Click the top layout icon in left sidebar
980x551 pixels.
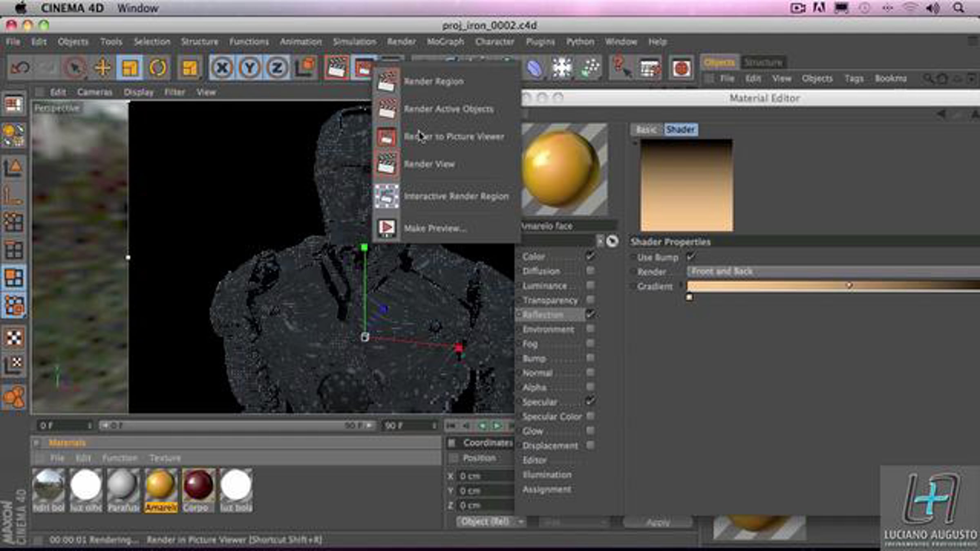pos(13,104)
